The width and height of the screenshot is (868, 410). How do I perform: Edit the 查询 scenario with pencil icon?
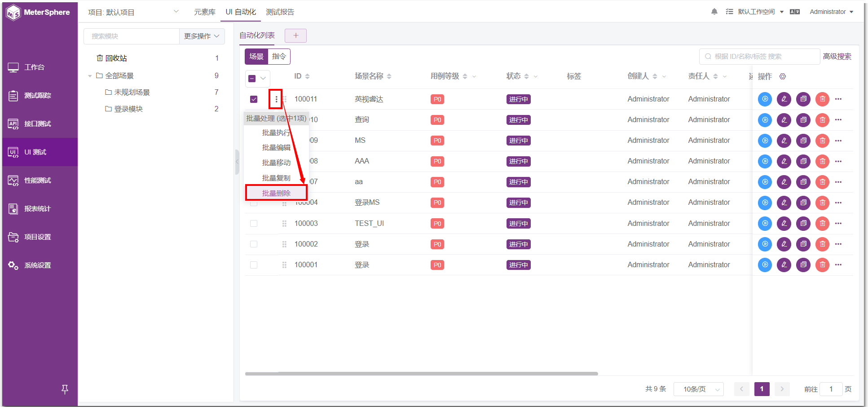[784, 120]
